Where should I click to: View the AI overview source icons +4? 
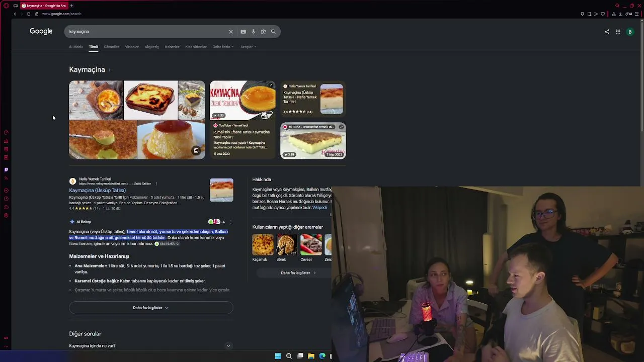(x=217, y=222)
